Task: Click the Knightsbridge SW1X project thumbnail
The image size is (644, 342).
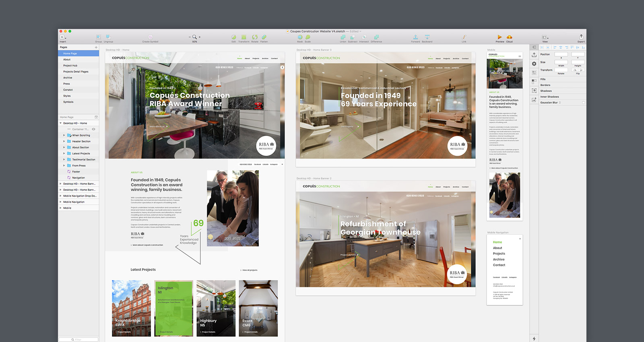Action: point(131,308)
